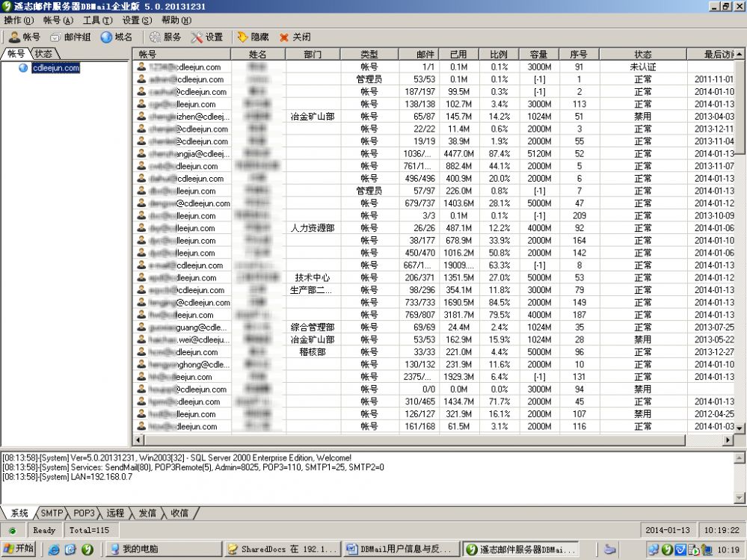Open 工具(T) menu
The width and height of the screenshot is (747, 560).
[98, 20]
